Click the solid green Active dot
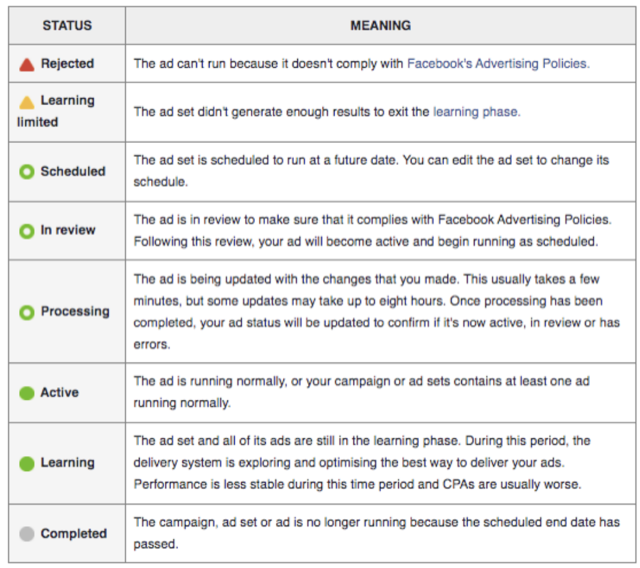 (27, 393)
